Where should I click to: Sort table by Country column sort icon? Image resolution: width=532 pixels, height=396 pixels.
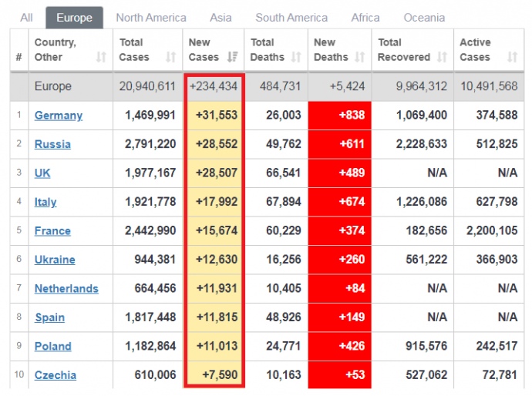[101, 57]
